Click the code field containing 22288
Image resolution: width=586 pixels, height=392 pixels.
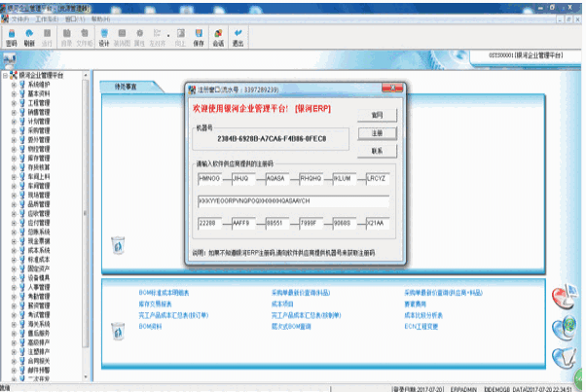[209, 224]
